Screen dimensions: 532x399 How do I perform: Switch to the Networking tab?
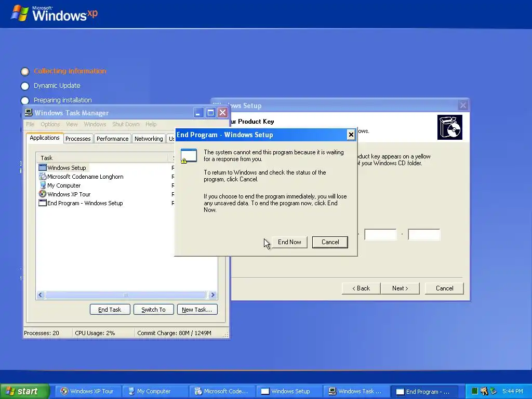[x=149, y=139]
